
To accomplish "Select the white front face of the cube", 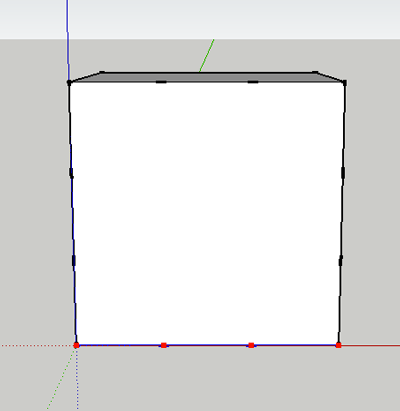I will click(x=207, y=213).
